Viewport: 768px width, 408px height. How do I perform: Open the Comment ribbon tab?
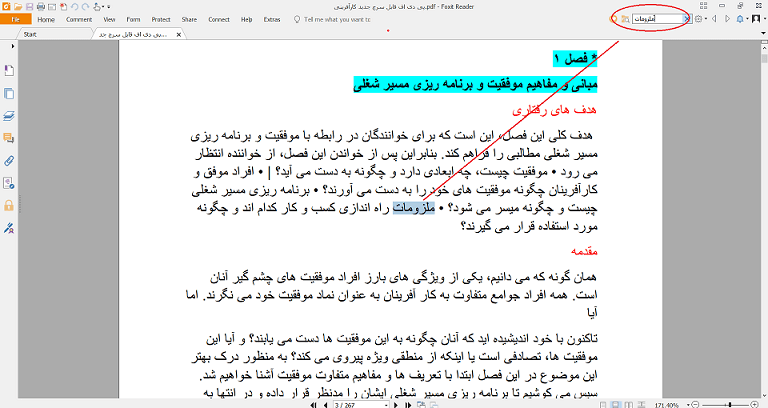pos(79,20)
